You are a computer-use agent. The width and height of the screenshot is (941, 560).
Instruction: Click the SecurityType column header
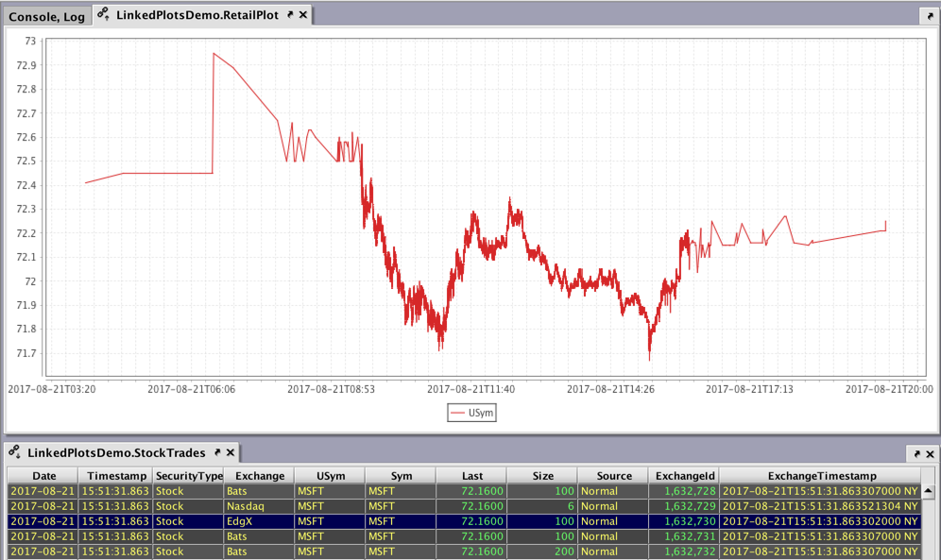(188, 476)
